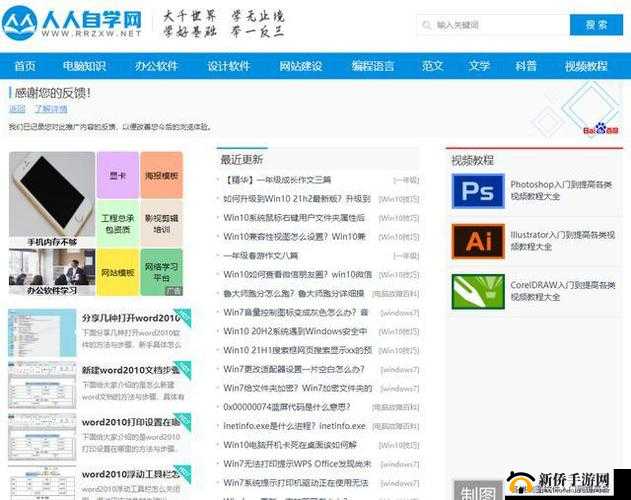Open Win10系统鼠标右键用户文件夹属性 article

click(294, 218)
